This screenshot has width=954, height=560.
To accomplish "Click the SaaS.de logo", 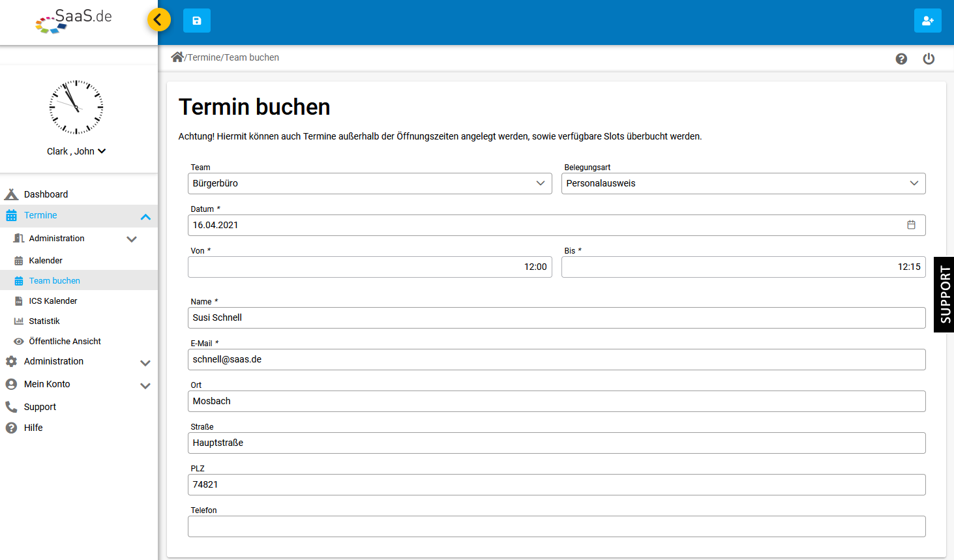I will [x=74, y=21].
